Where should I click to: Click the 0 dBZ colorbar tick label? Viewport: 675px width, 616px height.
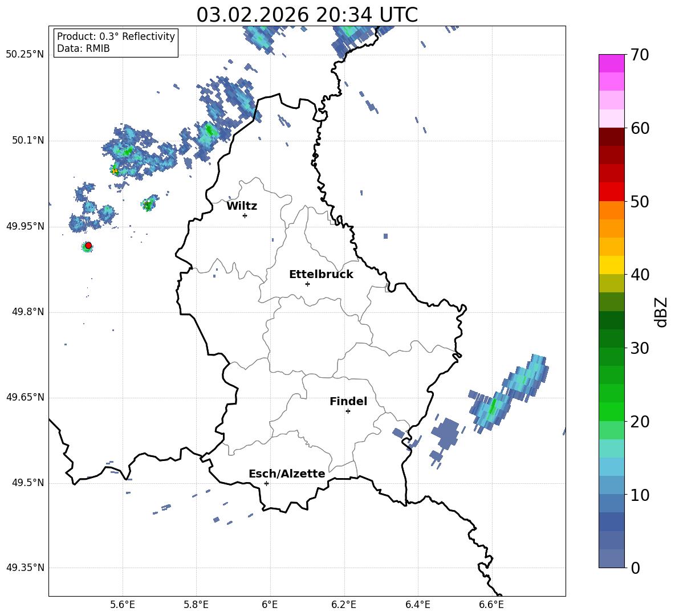click(x=636, y=568)
